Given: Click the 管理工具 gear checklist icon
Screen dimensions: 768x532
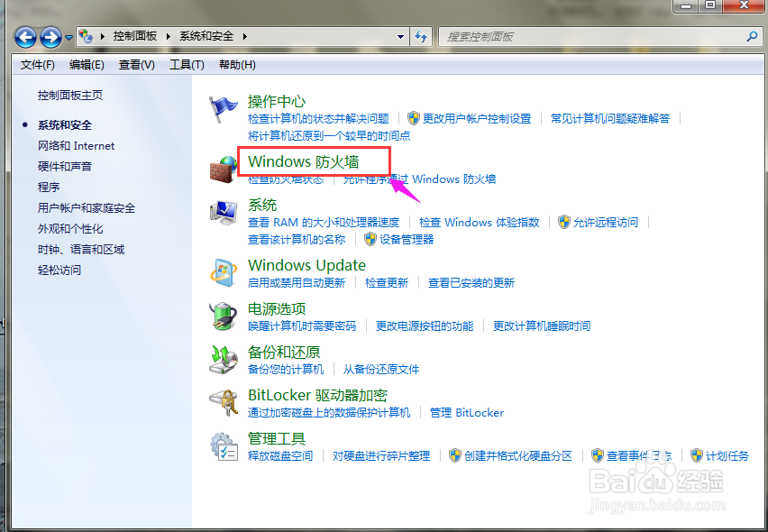Looking at the screenshot, I should (224, 446).
